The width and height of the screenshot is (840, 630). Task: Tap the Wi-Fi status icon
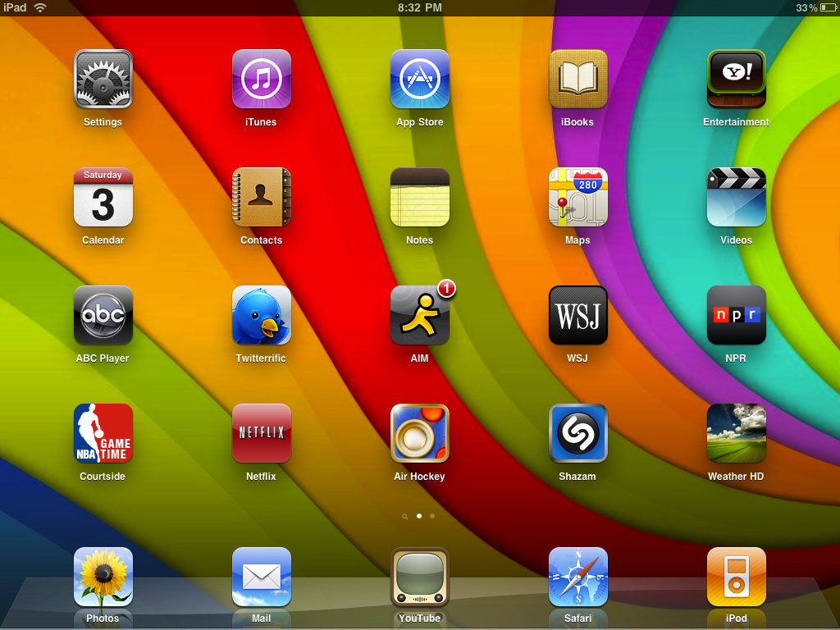[x=39, y=7]
